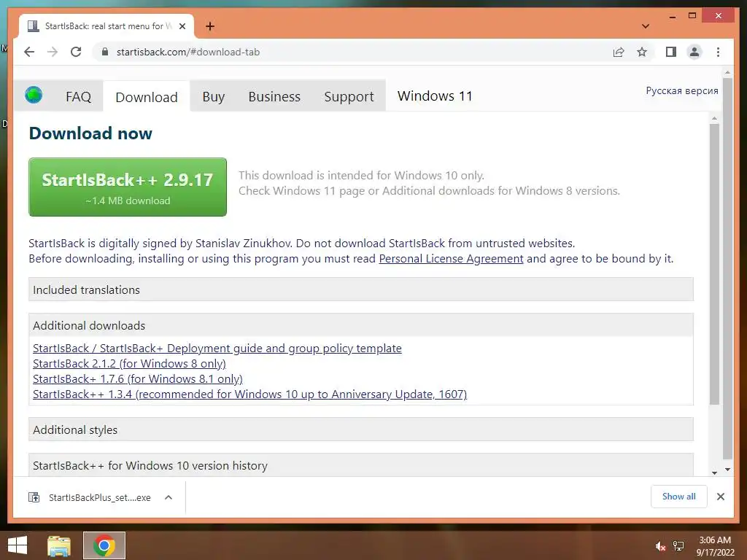
Task: Click the muted volume tray icon
Action: (x=660, y=547)
